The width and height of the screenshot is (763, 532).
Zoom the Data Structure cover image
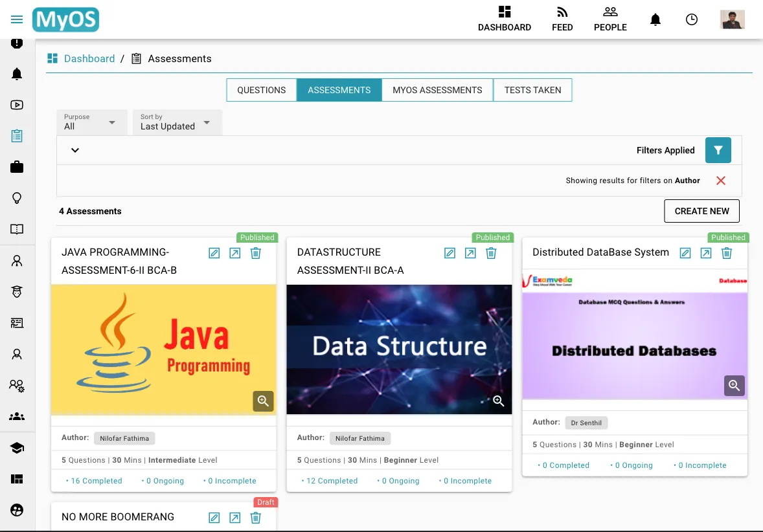pos(499,401)
